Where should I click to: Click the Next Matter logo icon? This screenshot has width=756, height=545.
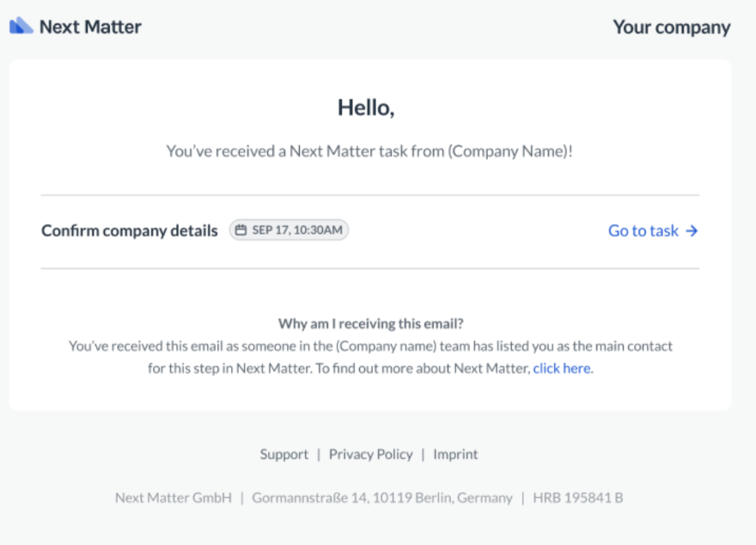click(21, 26)
